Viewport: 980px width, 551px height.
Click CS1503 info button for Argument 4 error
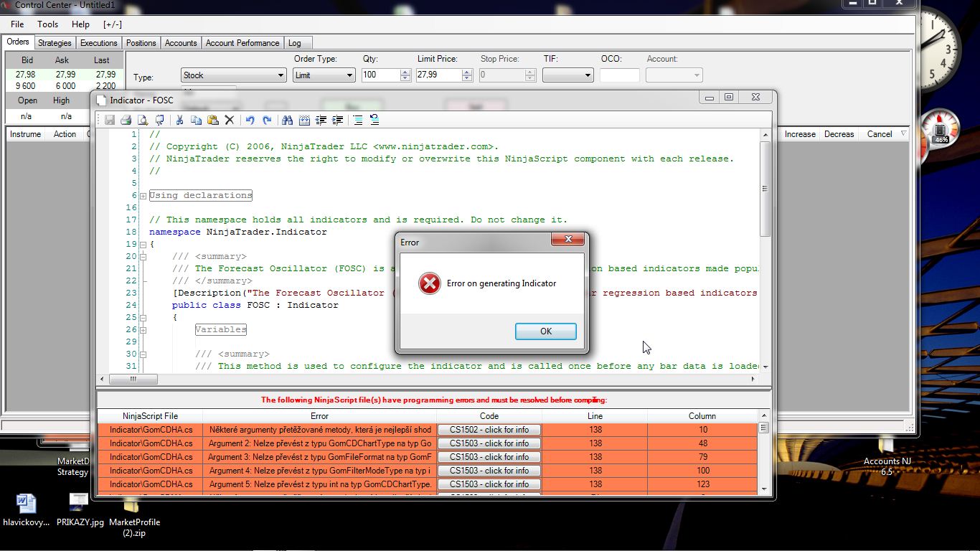pos(489,471)
